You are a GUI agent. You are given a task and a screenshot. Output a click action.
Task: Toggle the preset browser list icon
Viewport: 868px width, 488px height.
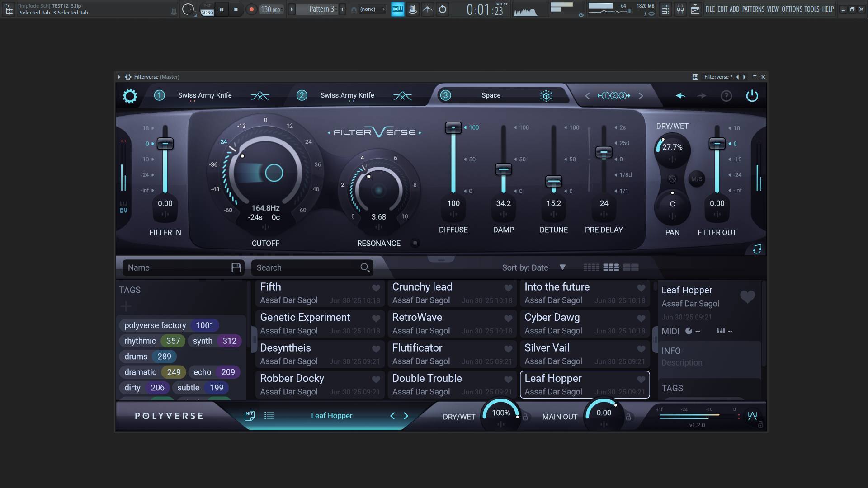[269, 416]
